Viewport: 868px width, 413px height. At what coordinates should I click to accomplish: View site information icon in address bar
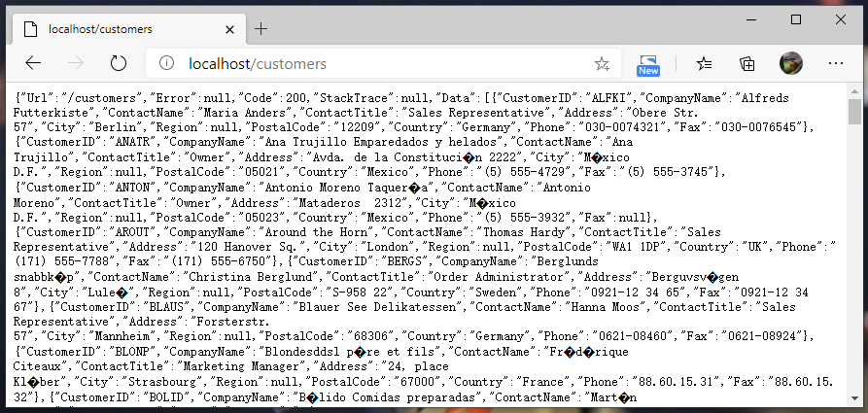pos(166,64)
